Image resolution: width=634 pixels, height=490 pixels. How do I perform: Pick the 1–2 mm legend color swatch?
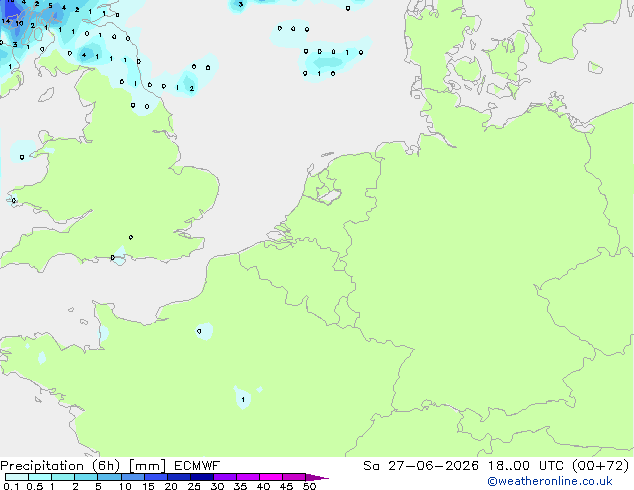click(x=63, y=477)
